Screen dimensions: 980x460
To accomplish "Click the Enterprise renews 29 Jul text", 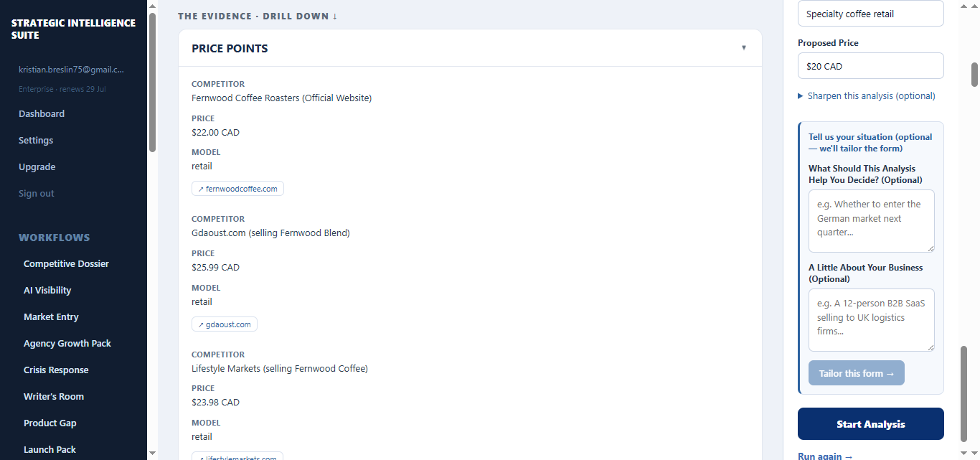I will pos(62,89).
